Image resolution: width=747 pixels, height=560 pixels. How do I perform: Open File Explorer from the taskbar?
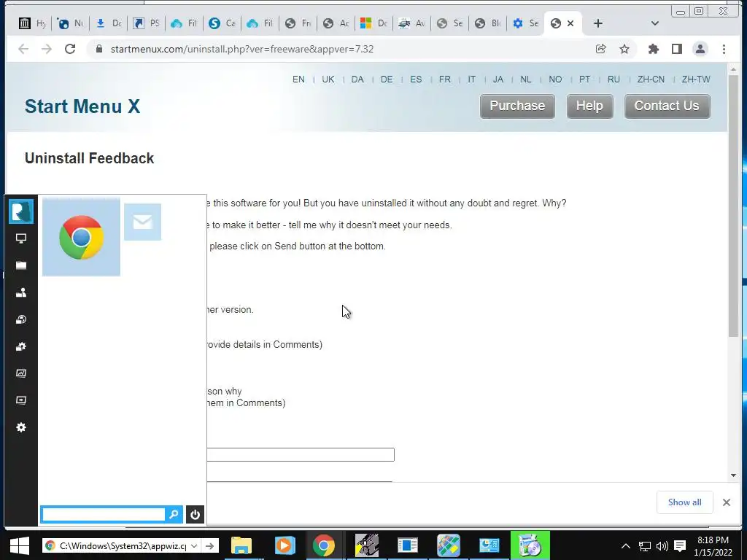pyautogui.click(x=241, y=545)
